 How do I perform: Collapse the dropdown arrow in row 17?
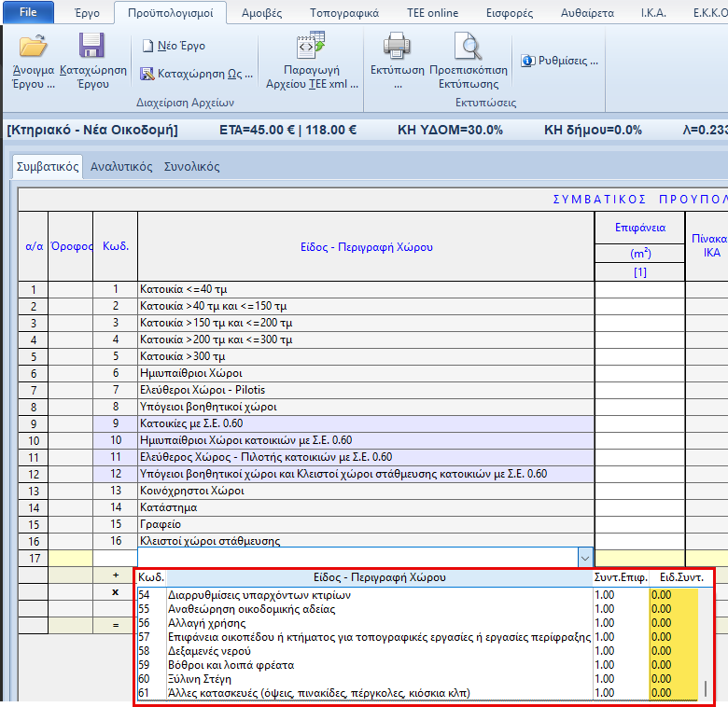click(585, 558)
